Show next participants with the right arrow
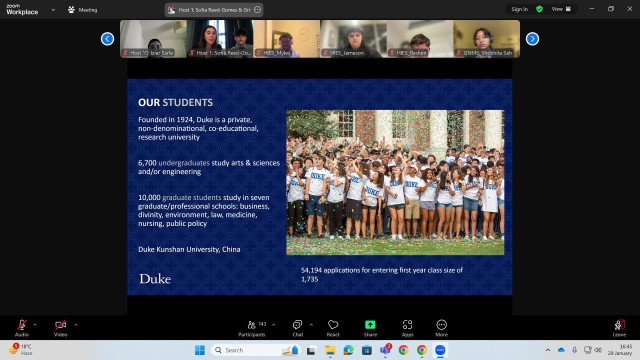The height and width of the screenshot is (360, 640). click(532, 39)
